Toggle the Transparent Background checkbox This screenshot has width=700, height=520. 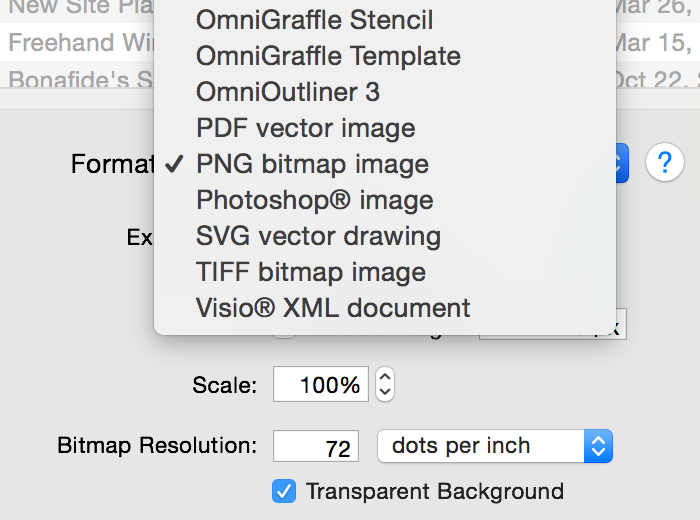(x=284, y=491)
